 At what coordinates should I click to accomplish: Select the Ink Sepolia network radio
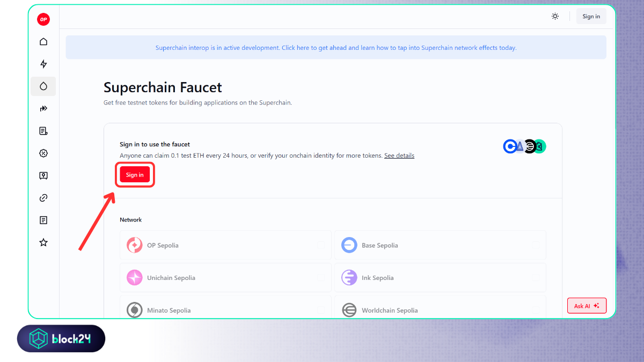click(535, 278)
